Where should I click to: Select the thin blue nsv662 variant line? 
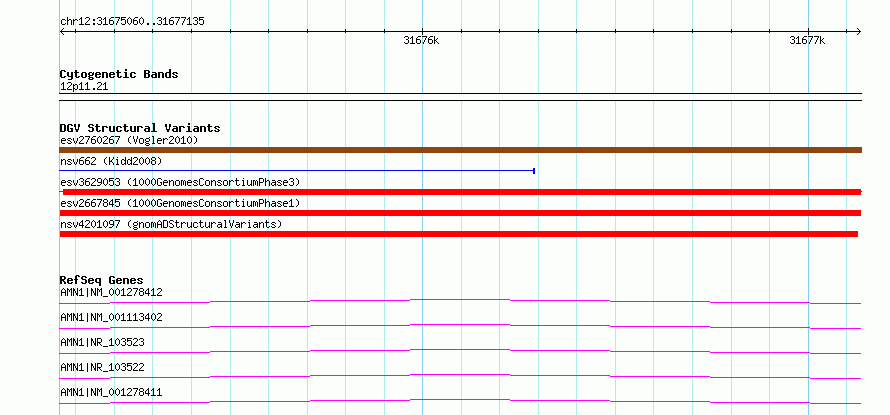pos(297,170)
